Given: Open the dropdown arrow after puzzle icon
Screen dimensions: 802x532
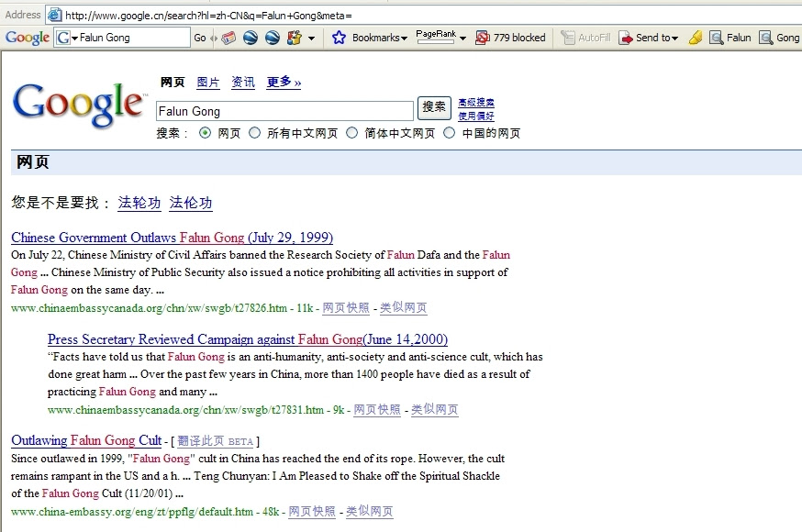Looking at the screenshot, I should pos(311,39).
